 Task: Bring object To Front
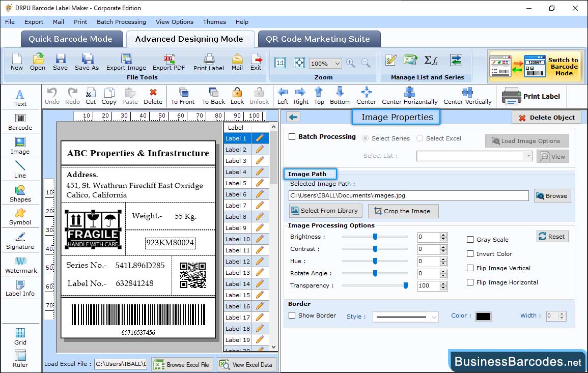[183, 96]
